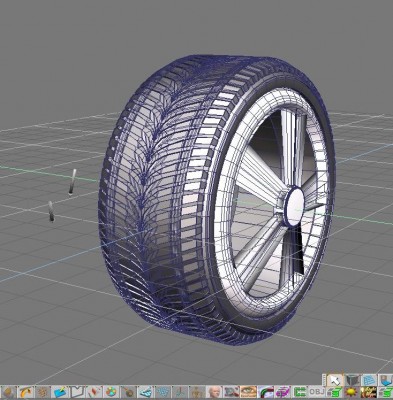The width and height of the screenshot is (393, 400).
Task: Click the yellow sun light icon
Action: (351, 392)
